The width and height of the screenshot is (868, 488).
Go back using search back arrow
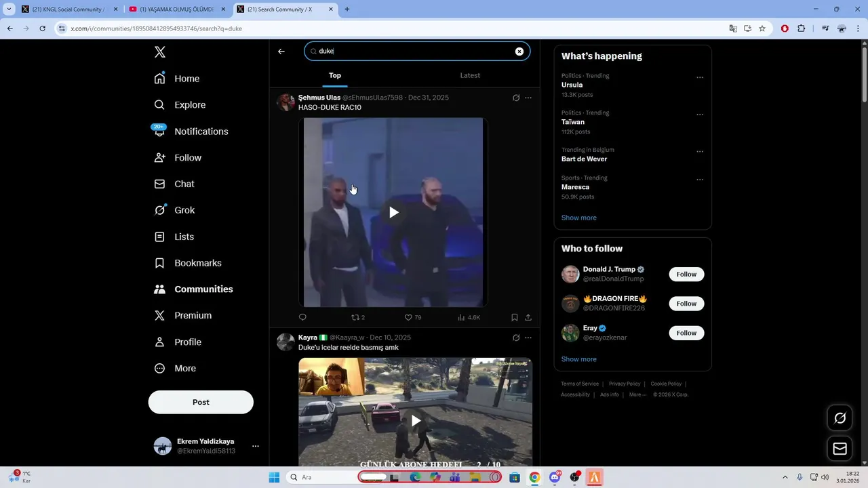281,52
